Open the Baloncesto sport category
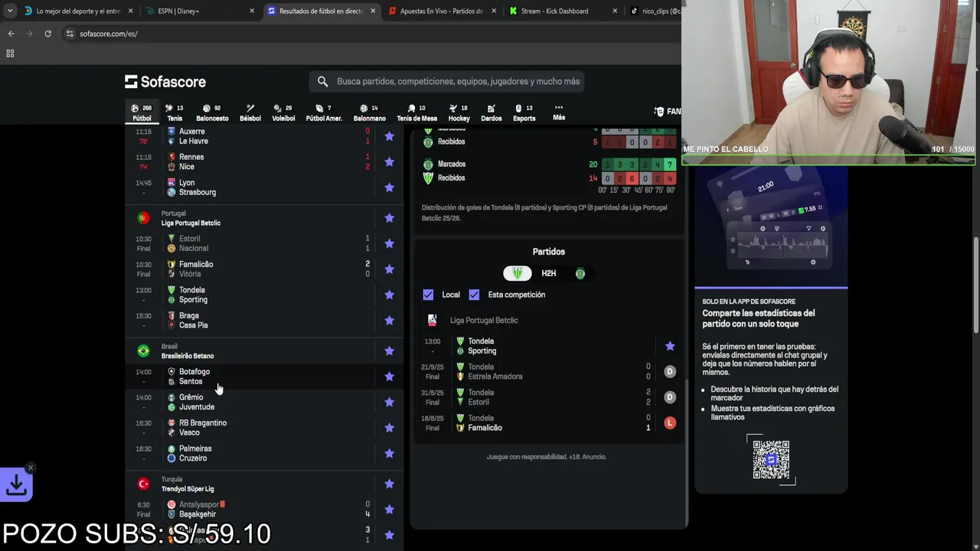 pyautogui.click(x=212, y=112)
